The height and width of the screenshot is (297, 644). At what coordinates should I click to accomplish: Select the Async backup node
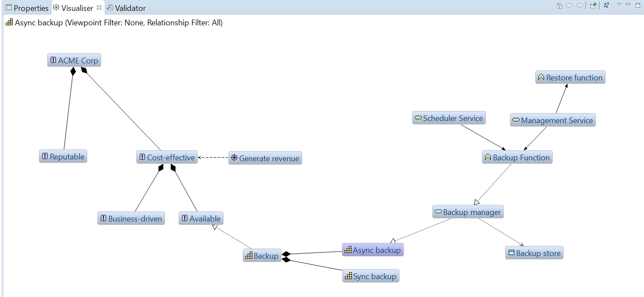pyautogui.click(x=372, y=250)
